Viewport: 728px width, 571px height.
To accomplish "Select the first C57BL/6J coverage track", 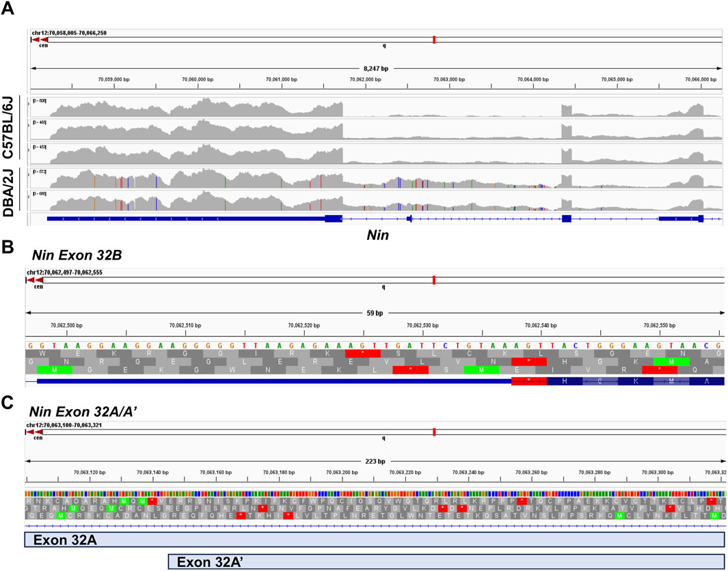I will 376,107.
